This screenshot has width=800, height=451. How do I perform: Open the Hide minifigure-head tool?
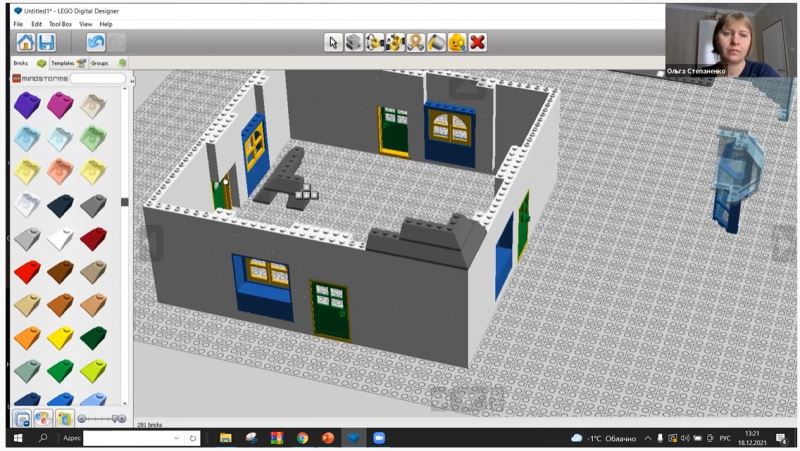tap(457, 42)
